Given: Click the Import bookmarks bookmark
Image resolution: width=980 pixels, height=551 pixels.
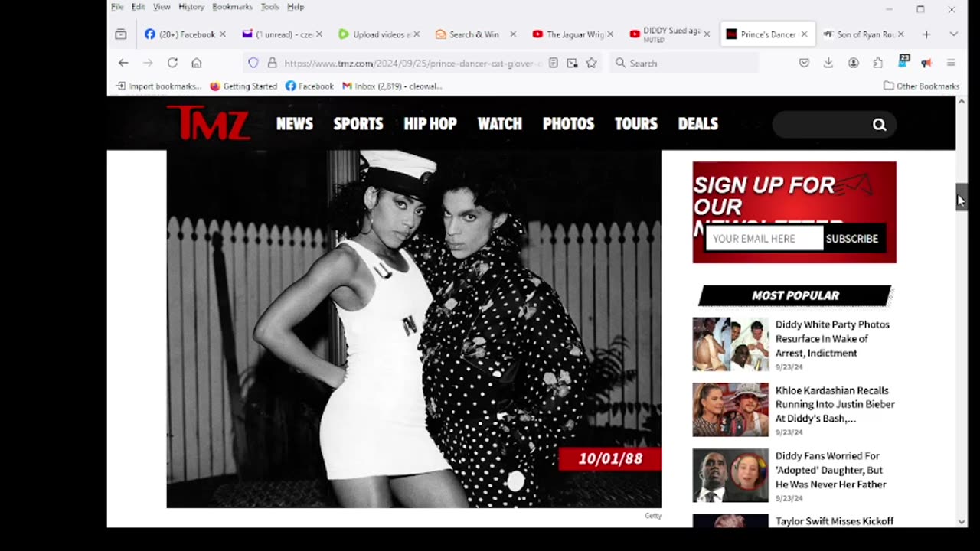Looking at the screenshot, I should point(159,86).
